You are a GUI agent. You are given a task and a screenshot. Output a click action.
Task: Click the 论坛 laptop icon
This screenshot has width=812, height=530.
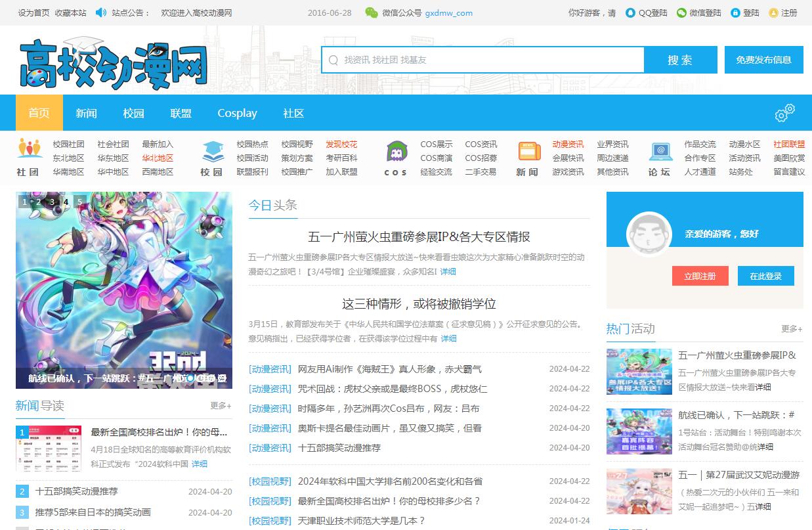click(x=660, y=151)
